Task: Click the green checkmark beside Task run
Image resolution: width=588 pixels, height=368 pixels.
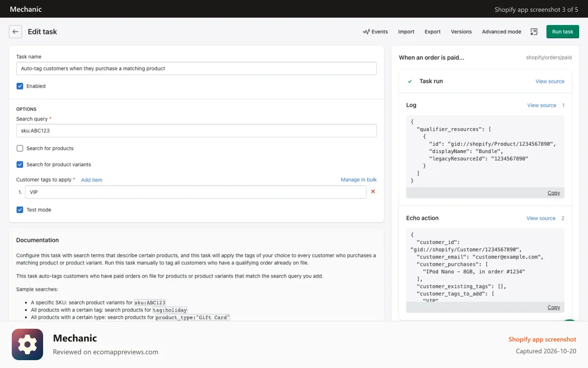Action: pyautogui.click(x=410, y=81)
